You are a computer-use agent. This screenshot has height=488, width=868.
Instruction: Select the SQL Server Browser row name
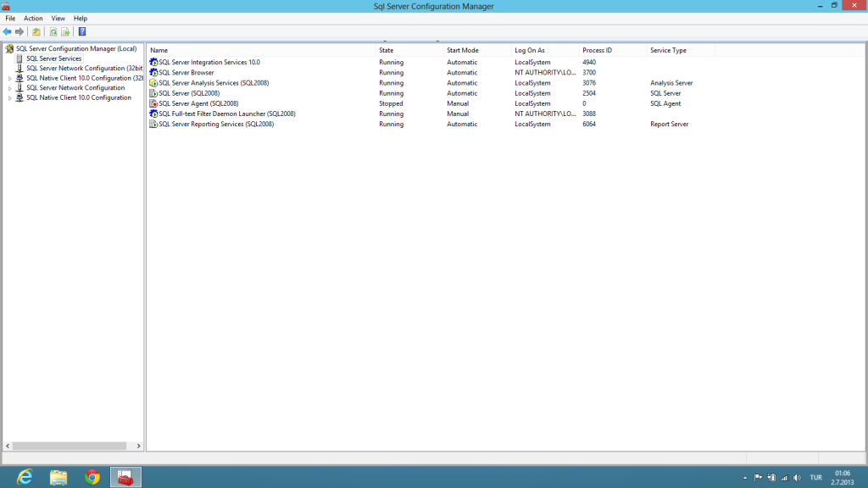186,73
